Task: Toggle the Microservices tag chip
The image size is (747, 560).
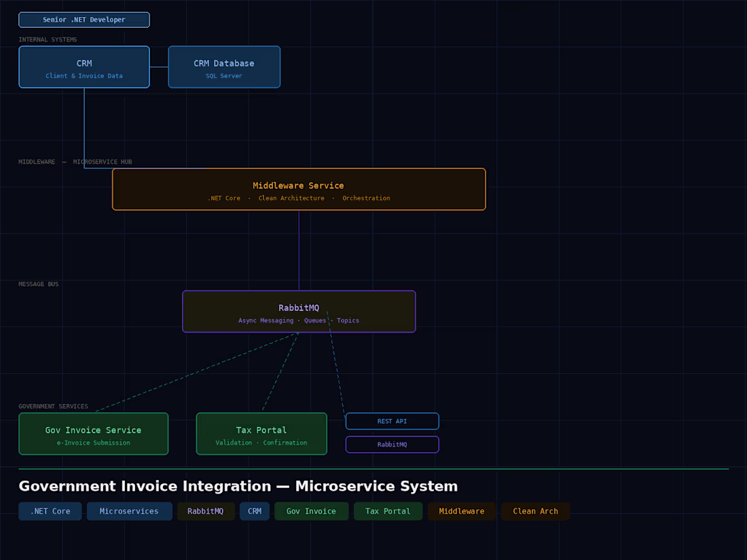Action: click(x=129, y=511)
